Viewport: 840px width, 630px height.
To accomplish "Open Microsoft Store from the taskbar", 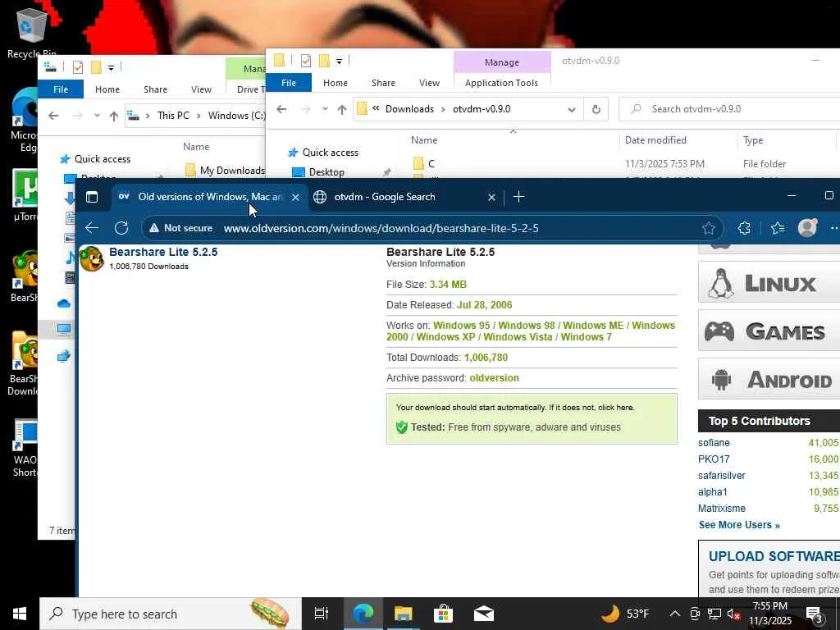I will click(443, 614).
